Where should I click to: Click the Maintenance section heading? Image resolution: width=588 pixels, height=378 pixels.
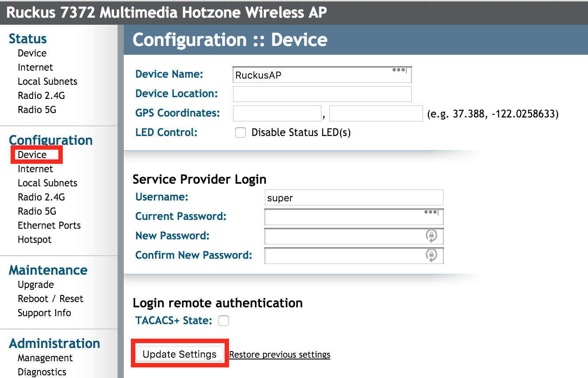click(48, 270)
